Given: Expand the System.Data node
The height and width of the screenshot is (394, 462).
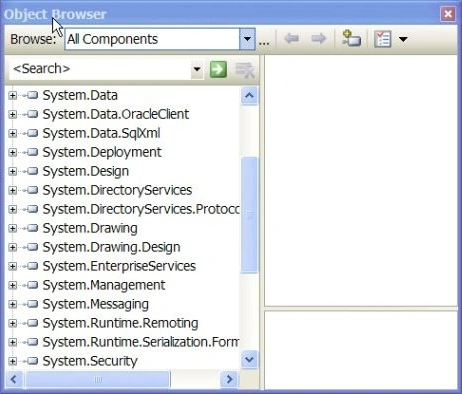Looking at the screenshot, I should pyautogui.click(x=12, y=96).
